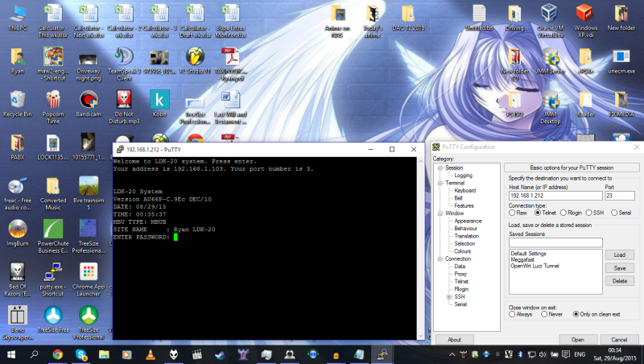
Task: Open the Windows Start menu
Action: [x=11, y=354]
